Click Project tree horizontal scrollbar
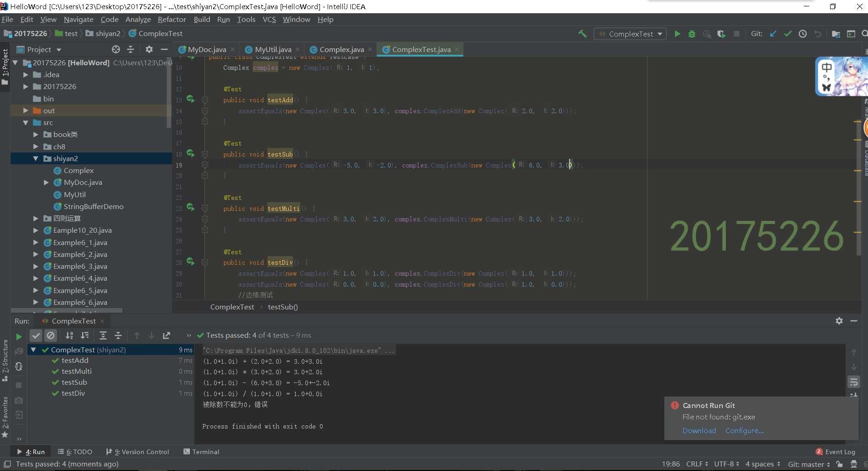This screenshot has height=471, width=868. [66, 310]
